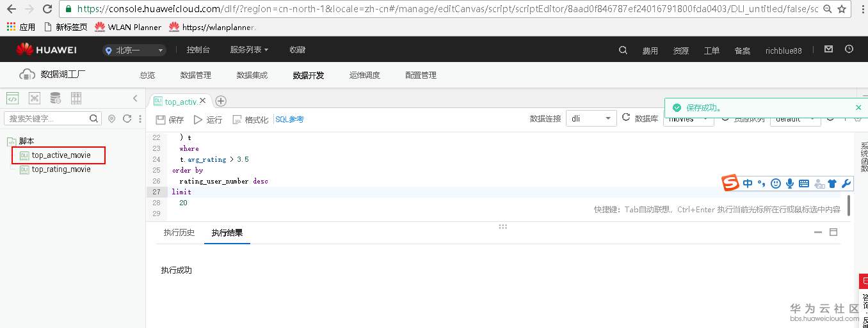This screenshot has height=328, width=868.
Task: Select the top_activ editor tab
Action: coord(180,101)
